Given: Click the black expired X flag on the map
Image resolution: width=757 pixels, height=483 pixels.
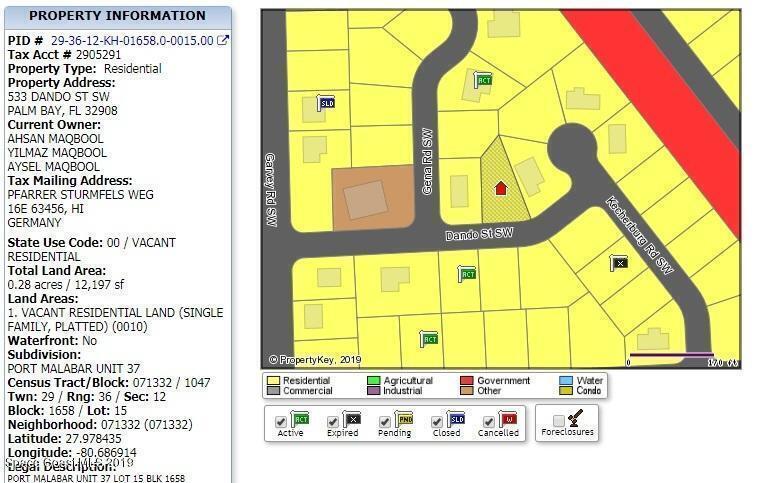Looking at the screenshot, I should point(619,263).
